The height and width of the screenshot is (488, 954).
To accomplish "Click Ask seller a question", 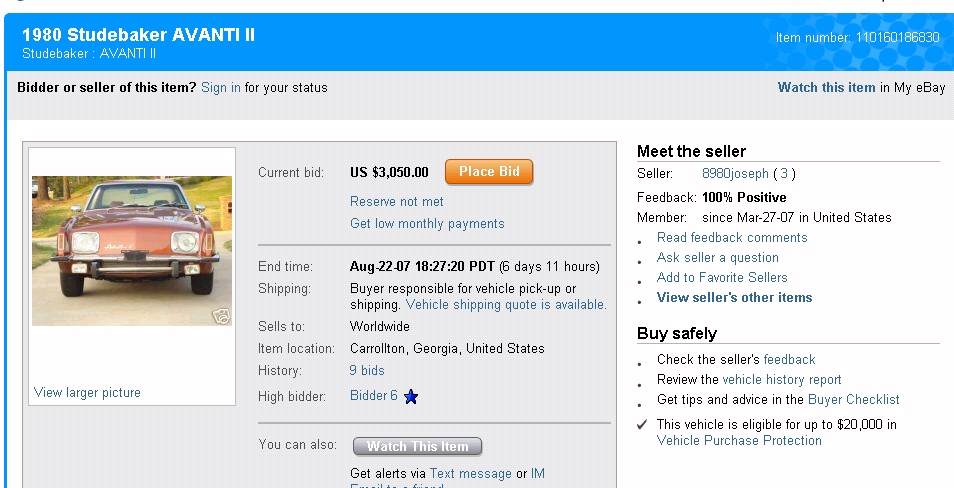I will pyautogui.click(x=717, y=257).
